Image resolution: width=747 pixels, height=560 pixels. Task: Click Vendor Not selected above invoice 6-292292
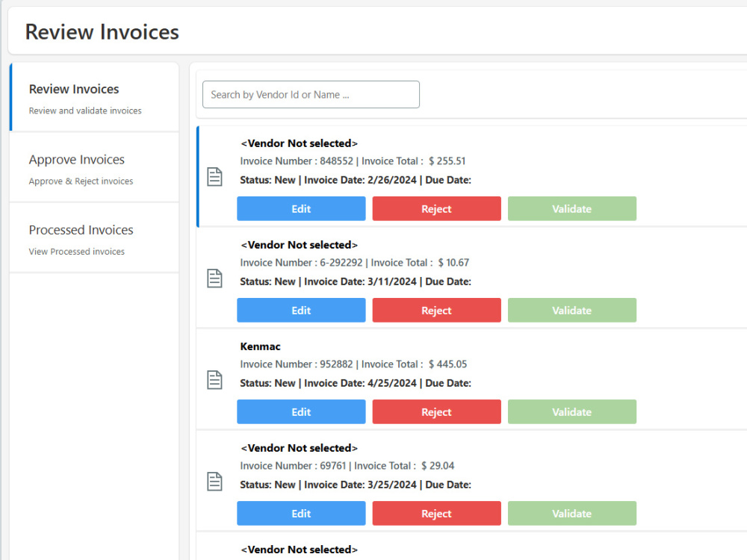300,245
